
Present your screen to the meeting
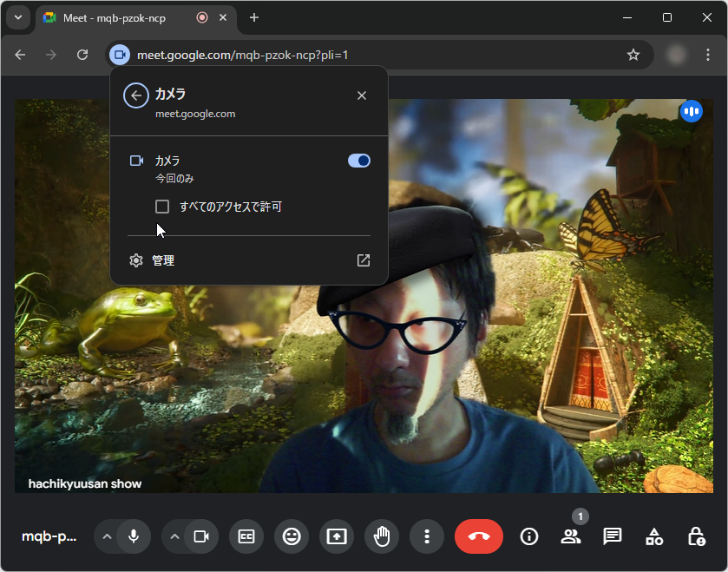pos(336,536)
